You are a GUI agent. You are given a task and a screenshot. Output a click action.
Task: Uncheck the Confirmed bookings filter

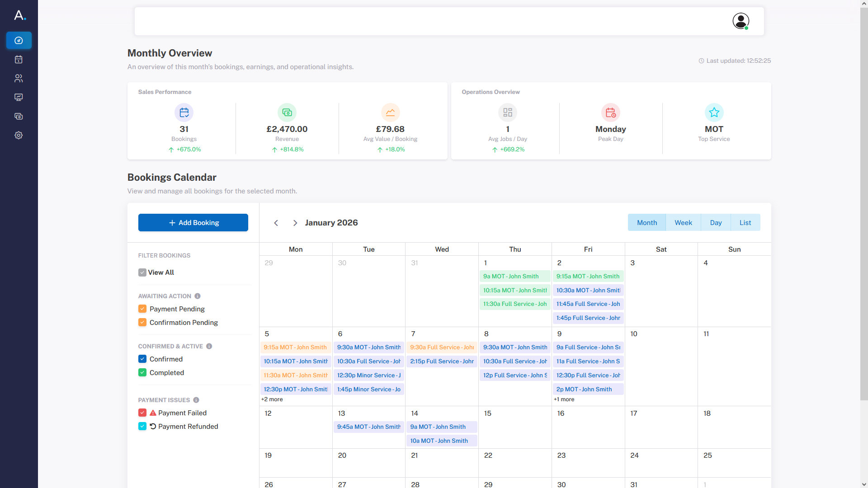[x=142, y=359]
